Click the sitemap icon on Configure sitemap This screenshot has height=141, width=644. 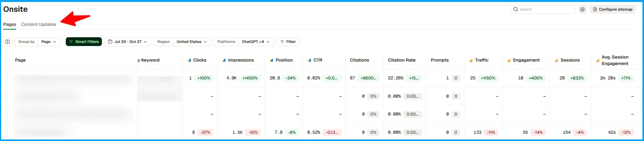(x=595, y=9)
